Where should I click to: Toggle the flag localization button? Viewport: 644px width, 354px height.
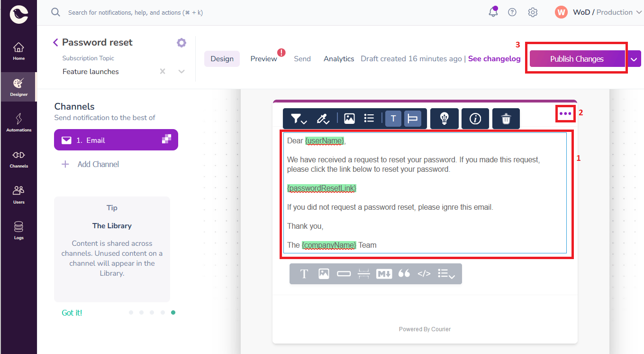(412, 119)
